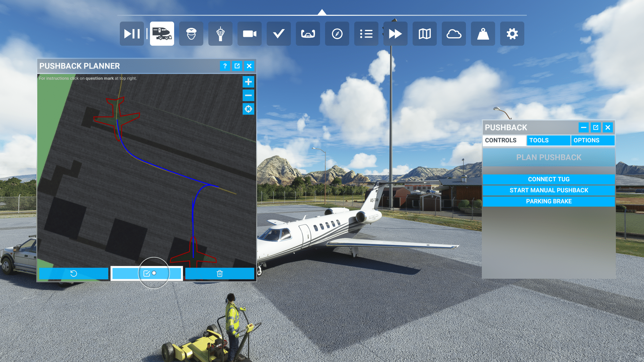The height and width of the screenshot is (362, 644).
Task: Zoom out the pushback planner map
Action: click(x=248, y=96)
